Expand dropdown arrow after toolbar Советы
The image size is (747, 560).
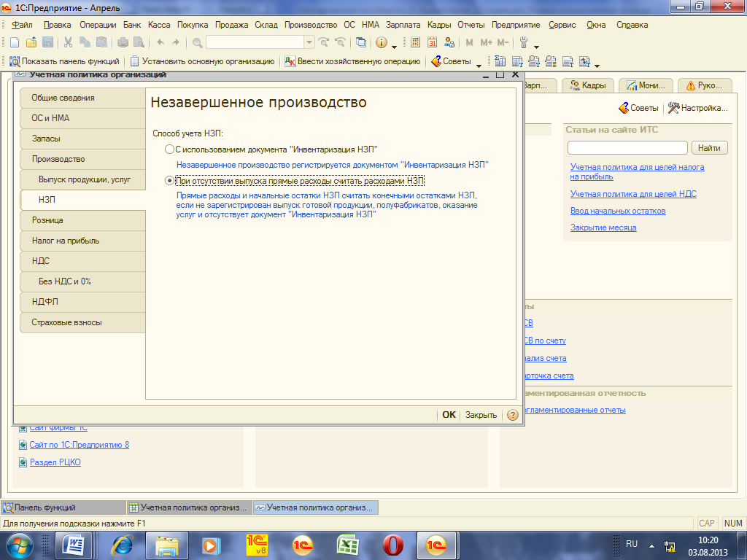tap(479, 65)
